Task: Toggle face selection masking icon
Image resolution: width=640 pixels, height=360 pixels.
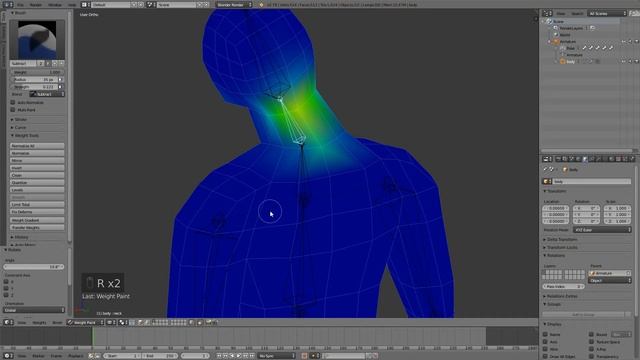Action: point(140,322)
